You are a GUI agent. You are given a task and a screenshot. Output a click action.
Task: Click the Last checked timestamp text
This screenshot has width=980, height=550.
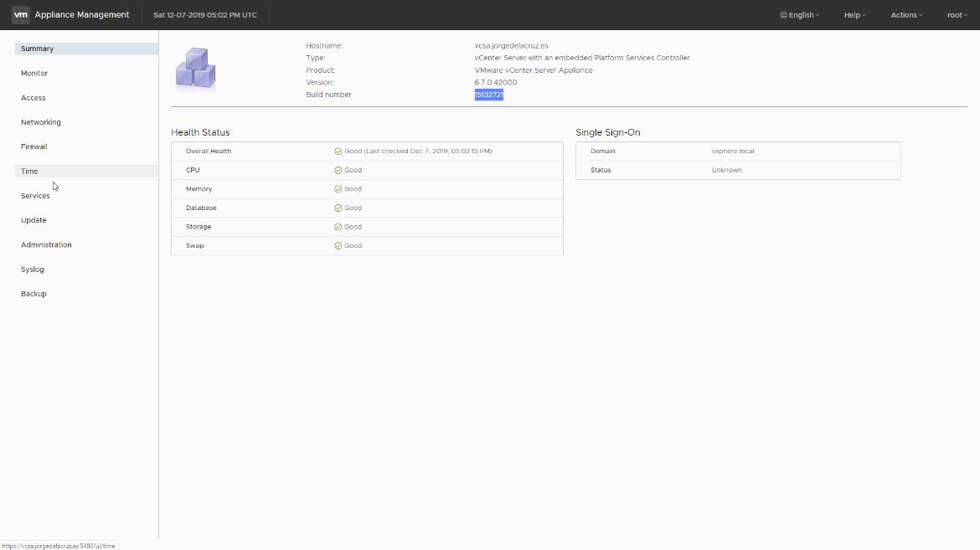[428, 152]
